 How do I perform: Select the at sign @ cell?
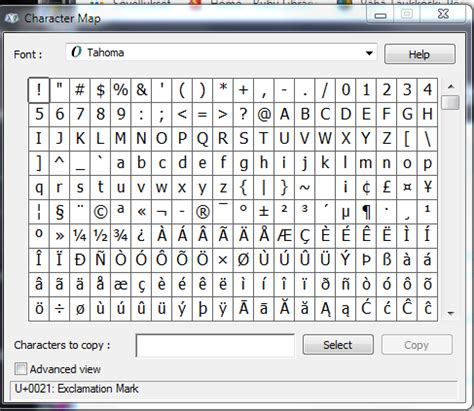click(264, 114)
